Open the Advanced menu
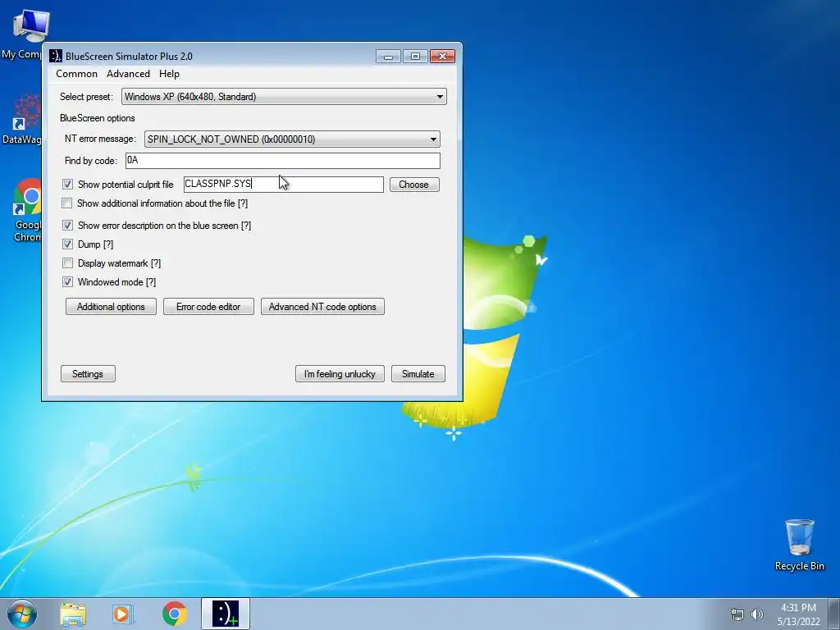 click(128, 74)
